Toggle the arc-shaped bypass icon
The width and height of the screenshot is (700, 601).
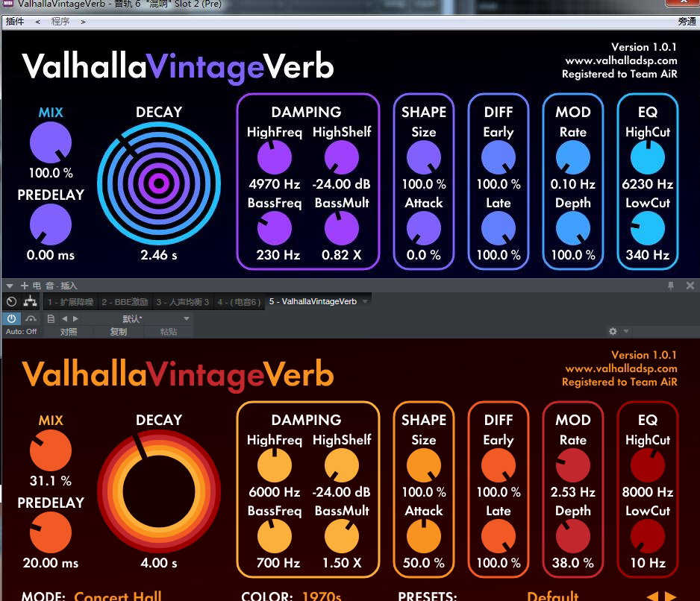click(31, 318)
